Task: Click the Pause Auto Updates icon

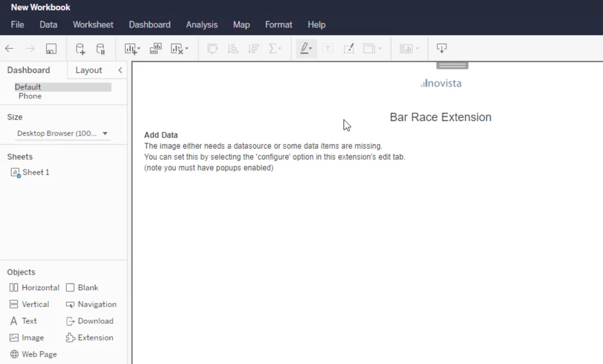Action: coord(101,49)
